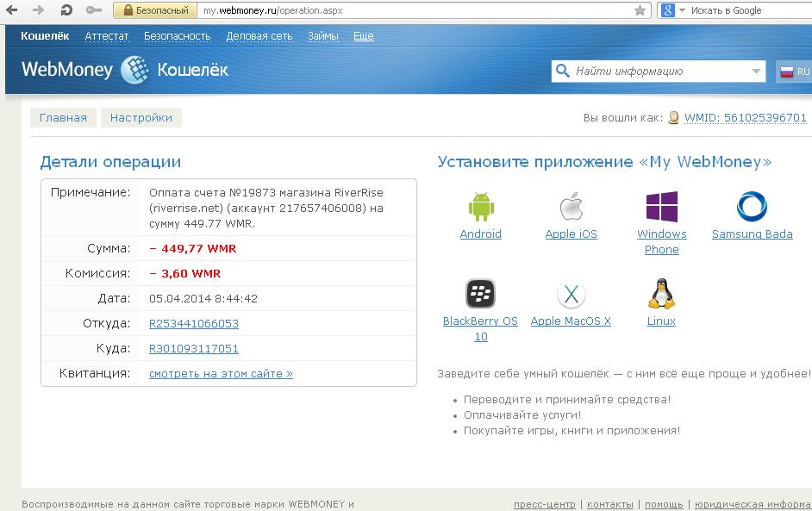Click the amount value 449,77 WMR
Viewport: 812px width, 511px height.
[192, 248]
